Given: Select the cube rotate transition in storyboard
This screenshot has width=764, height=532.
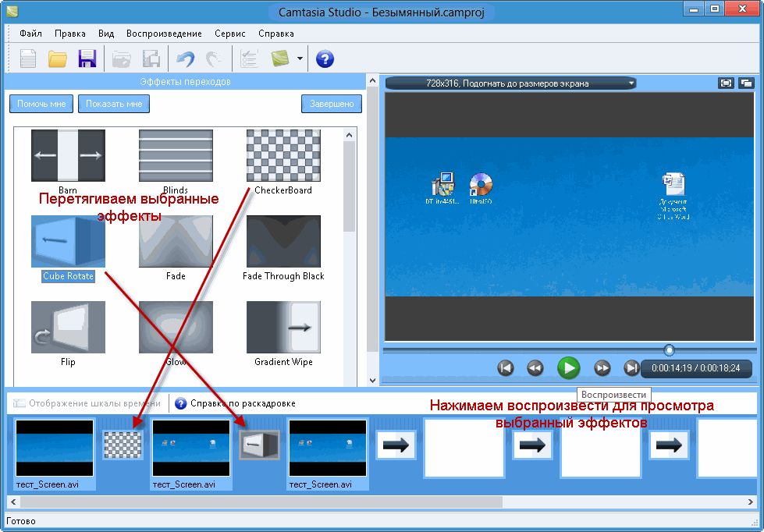Looking at the screenshot, I should point(260,445).
